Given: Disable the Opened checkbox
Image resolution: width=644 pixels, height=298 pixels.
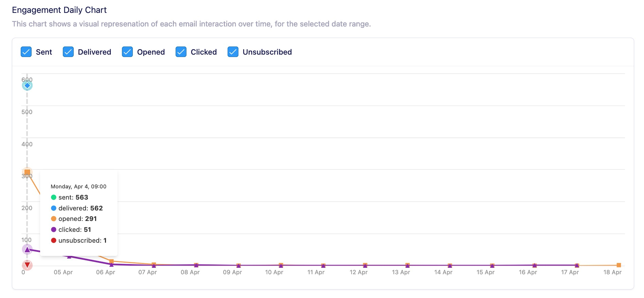Looking at the screenshot, I should click(x=127, y=52).
